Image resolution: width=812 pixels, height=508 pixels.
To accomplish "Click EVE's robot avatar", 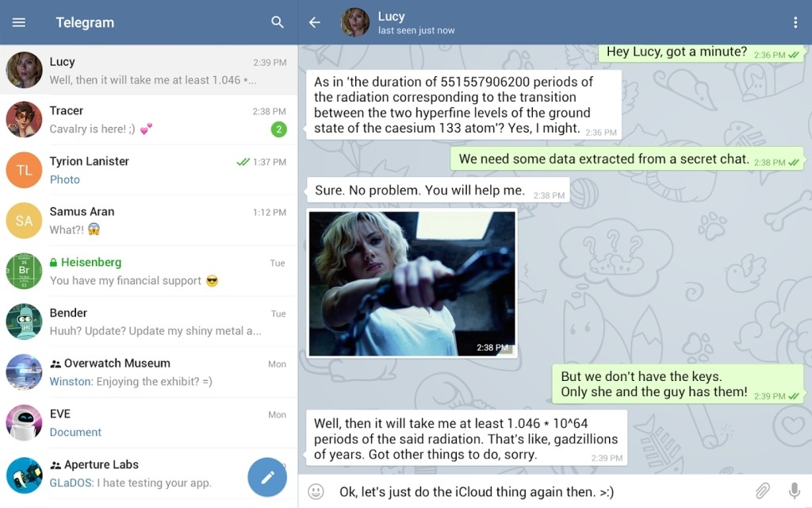I will (24, 423).
